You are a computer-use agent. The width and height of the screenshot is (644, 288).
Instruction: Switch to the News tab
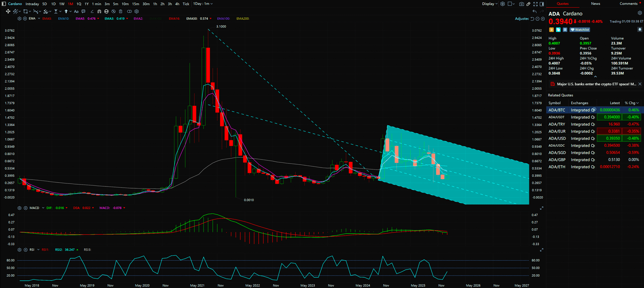click(x=595, y=4)
